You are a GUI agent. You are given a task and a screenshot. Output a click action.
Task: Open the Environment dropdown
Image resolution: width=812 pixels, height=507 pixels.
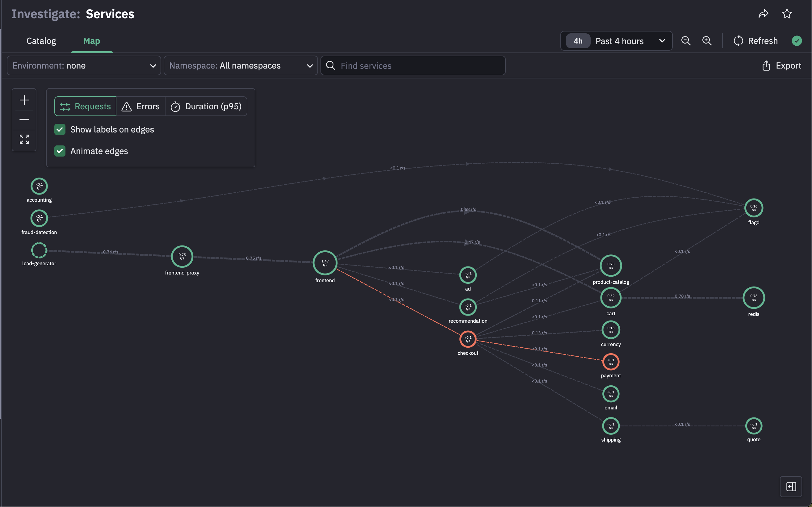(84, 66)
